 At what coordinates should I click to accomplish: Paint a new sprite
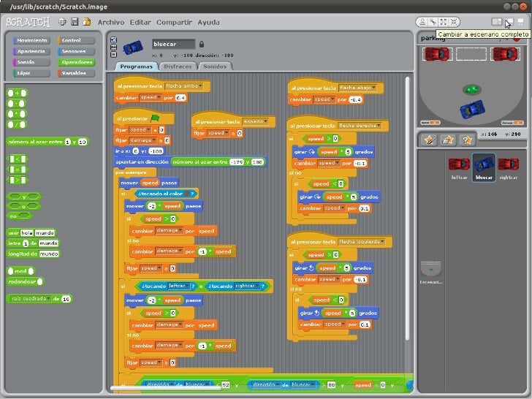tap(429, 140)
